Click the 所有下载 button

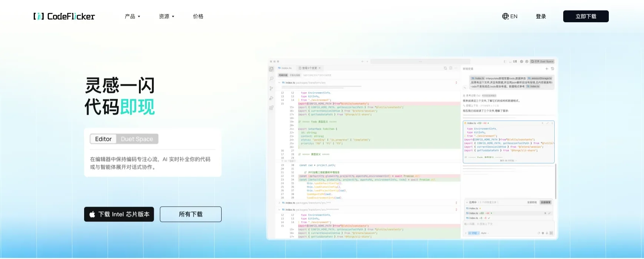tap(191, 214)
